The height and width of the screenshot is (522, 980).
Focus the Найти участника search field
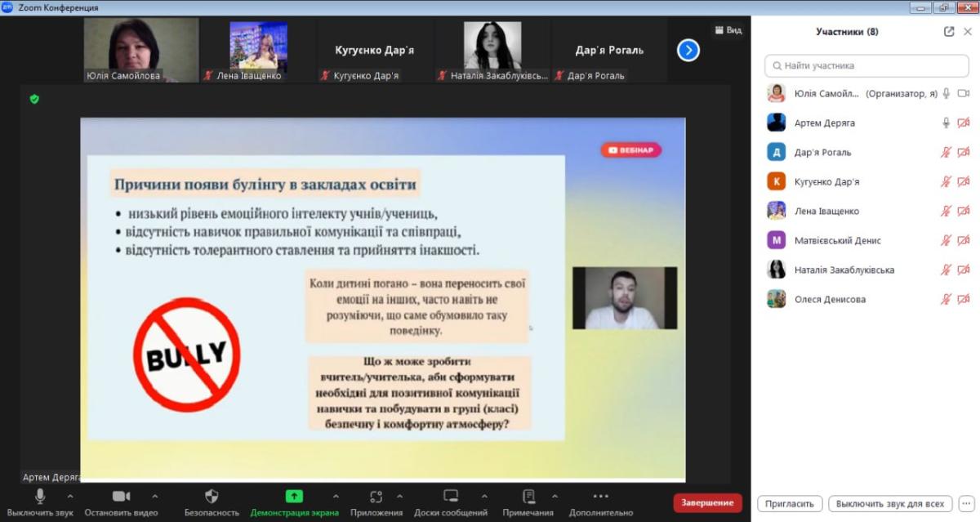pos(866,65)
